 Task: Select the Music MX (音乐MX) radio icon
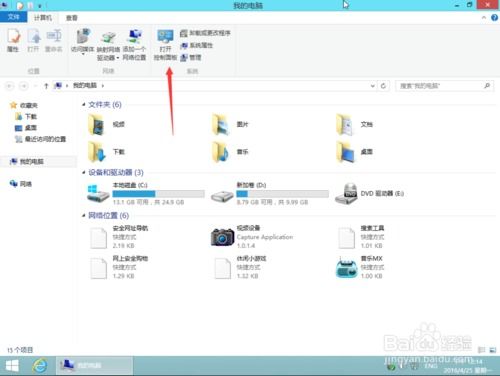coord(346,267)
